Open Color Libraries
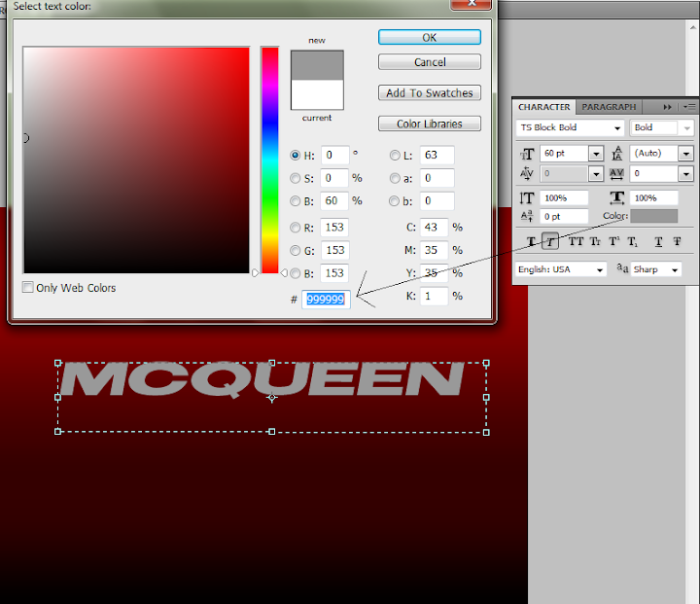The image size is (700, 604). 430,124
